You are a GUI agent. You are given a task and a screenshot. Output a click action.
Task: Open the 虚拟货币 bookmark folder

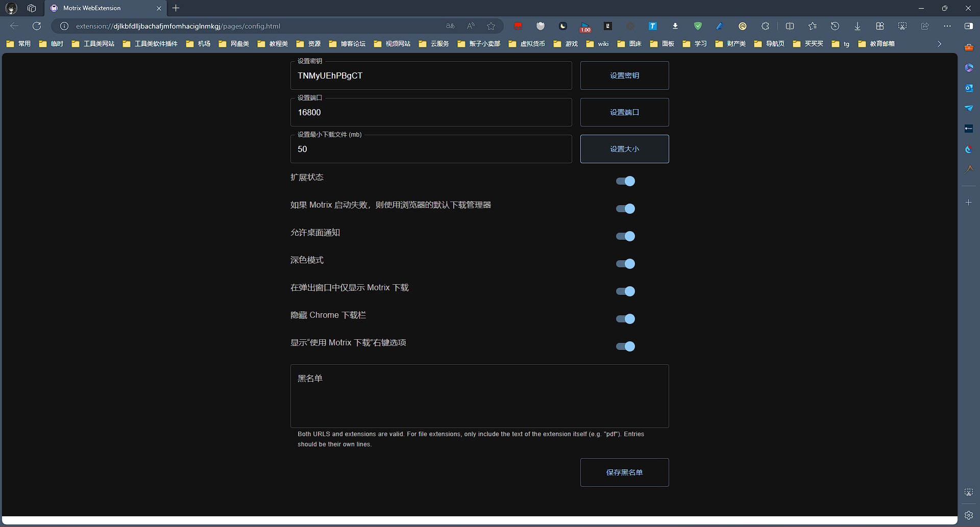pos(527,44)
